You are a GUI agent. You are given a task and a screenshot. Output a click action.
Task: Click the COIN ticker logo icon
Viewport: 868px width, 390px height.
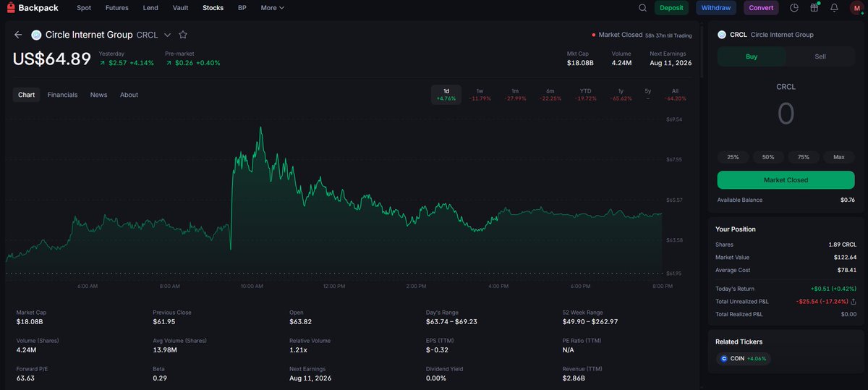point(724,358)
